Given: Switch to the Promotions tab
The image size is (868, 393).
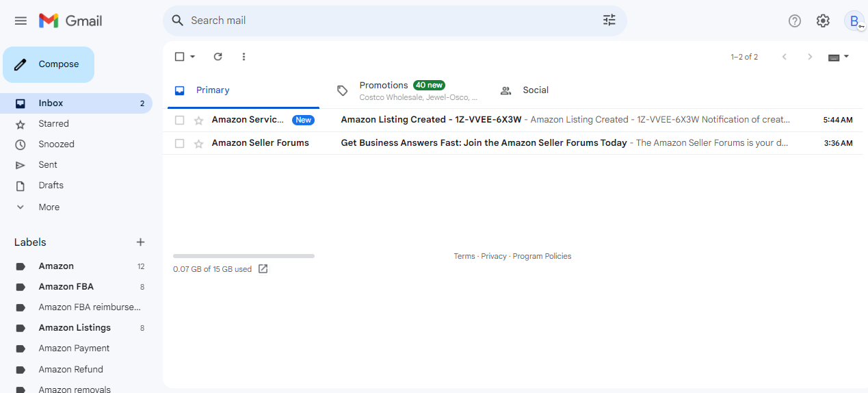Looking at the screenshot, I should 408,90.
